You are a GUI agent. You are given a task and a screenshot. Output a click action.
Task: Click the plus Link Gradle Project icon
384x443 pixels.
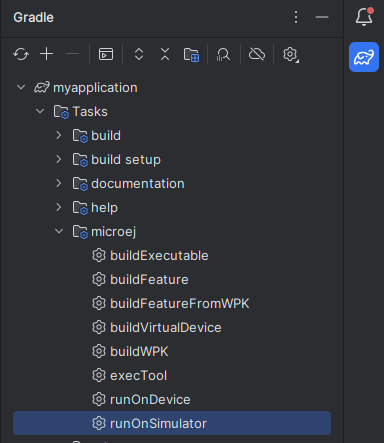pos(47,54)
